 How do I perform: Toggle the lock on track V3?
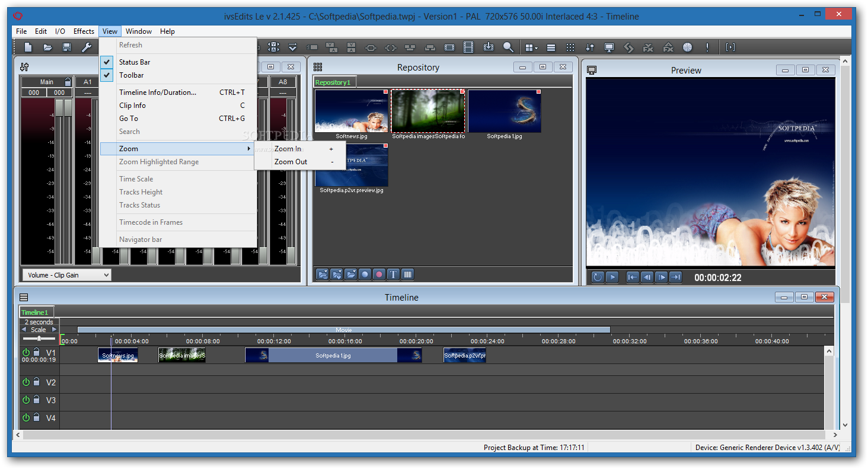click(36, 400)
